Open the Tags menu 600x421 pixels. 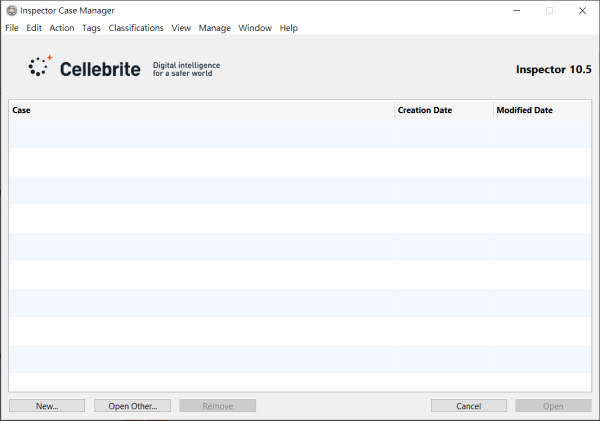[x=91, y=28]
